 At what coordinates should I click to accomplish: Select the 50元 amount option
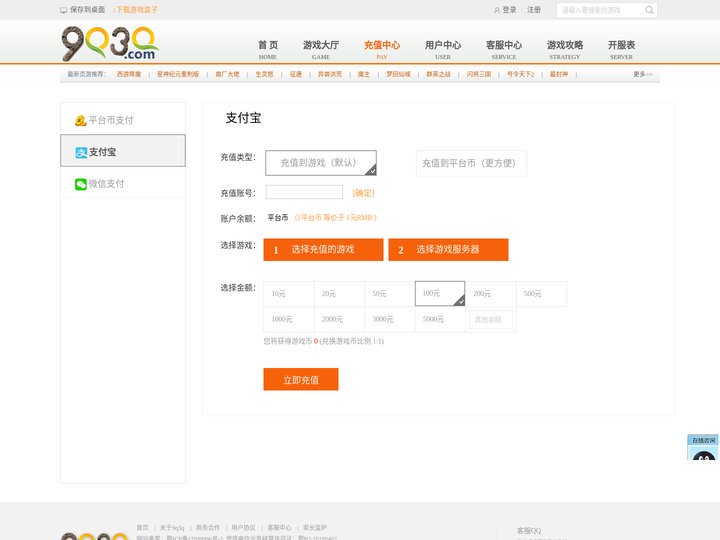[390, 293]
